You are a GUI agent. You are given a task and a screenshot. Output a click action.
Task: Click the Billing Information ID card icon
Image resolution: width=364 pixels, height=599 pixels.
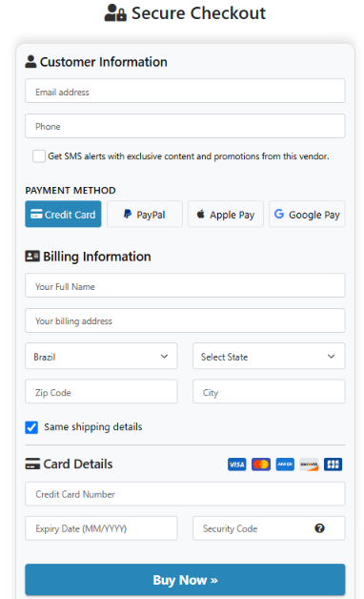click(x=32, y=256)
